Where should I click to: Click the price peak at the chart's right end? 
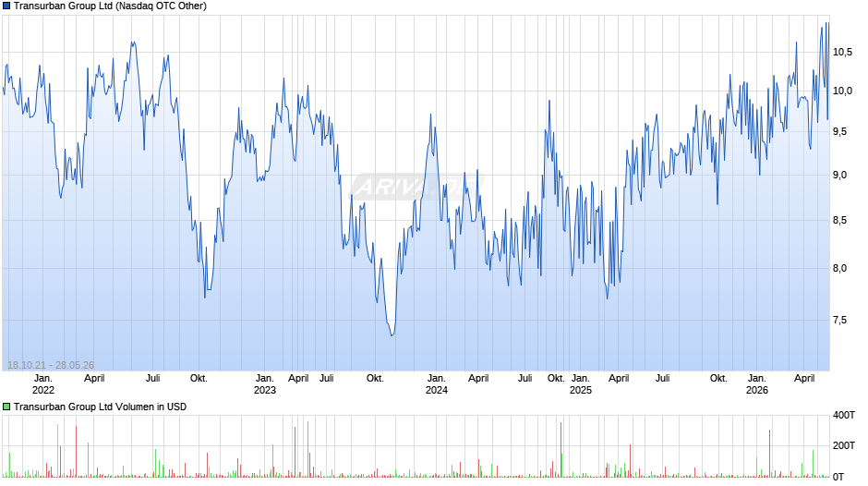coord(827,23)
